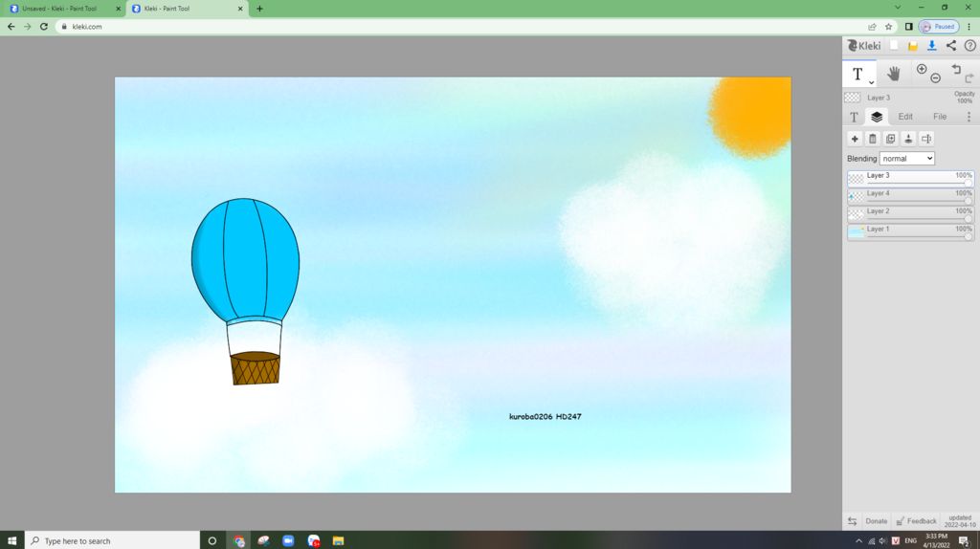Click the updated 2022-04-10 changelog link

tap(959, 521)
